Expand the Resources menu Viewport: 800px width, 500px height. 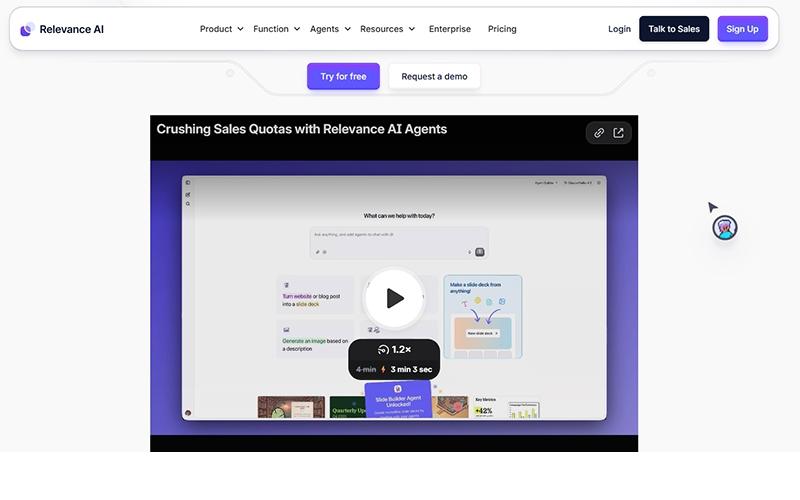click(387, 29)
